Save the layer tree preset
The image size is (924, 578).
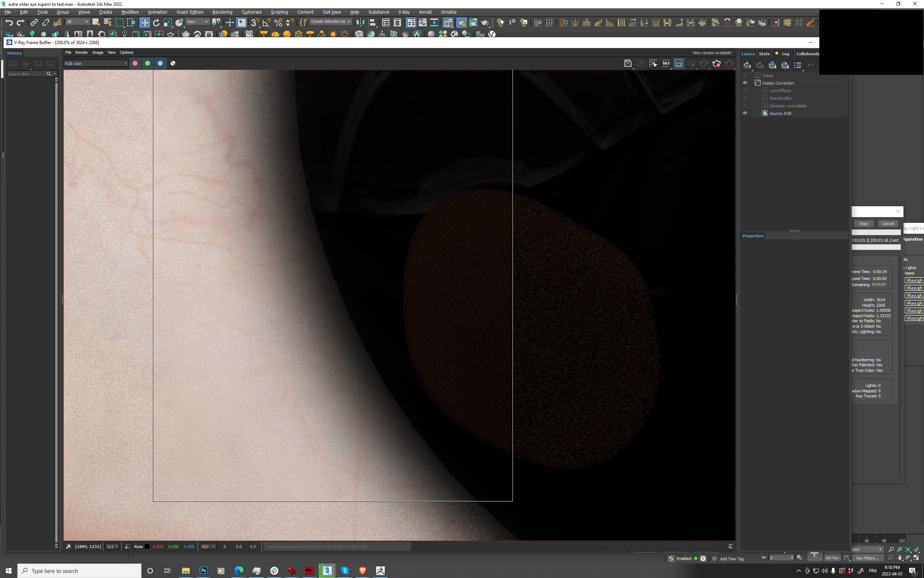pyautogui.click(x=772, y=65)
